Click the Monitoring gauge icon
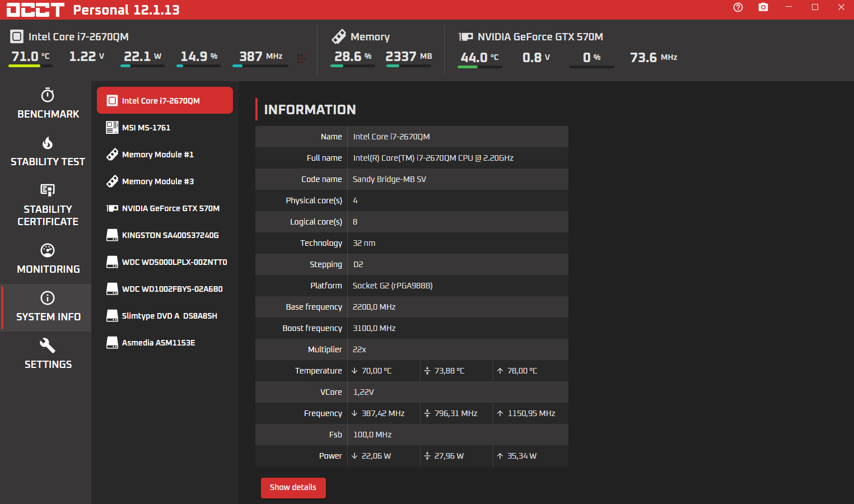 [x=48, y=250]
